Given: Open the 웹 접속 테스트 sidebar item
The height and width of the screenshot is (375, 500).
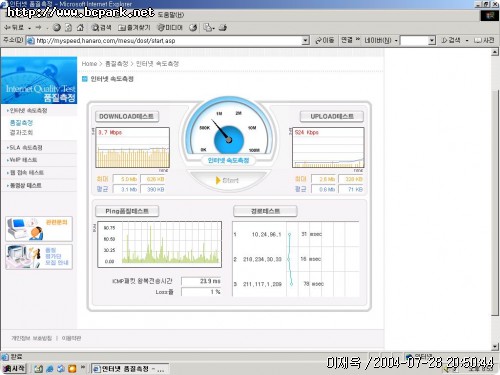Looking at the screenshot, I should pyautogui.click(x=26, y=173).
